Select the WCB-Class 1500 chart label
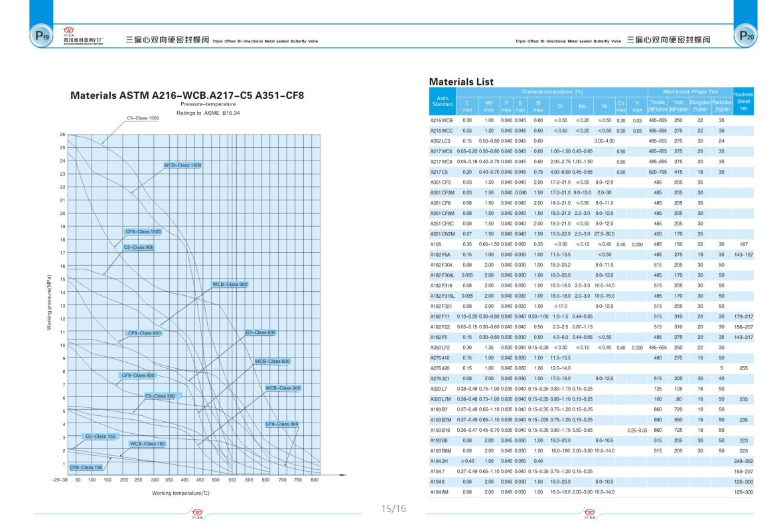 [x=182, y=165]
